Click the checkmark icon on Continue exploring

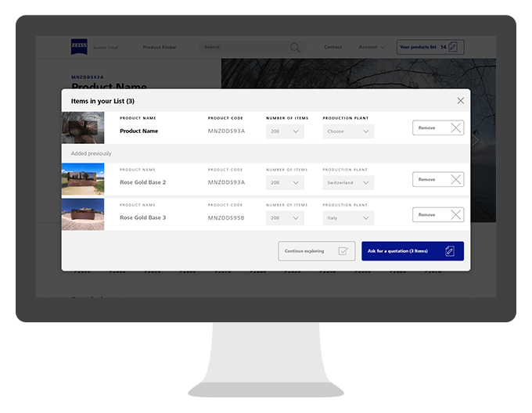(343, 251)
